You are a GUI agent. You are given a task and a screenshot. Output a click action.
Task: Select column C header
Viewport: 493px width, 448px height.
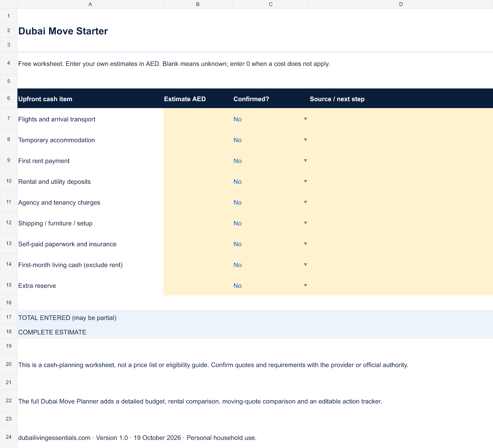[271, 4]
